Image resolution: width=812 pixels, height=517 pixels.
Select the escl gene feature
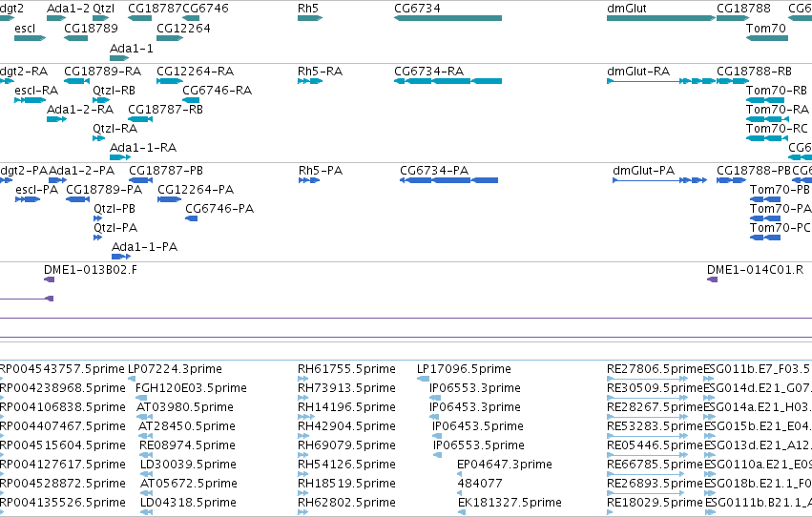(x=30, y=38)
